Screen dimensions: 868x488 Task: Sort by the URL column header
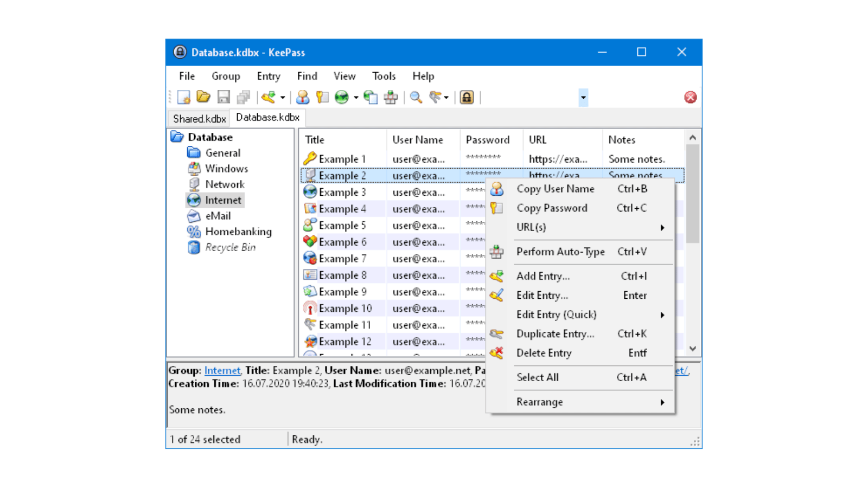563,140
